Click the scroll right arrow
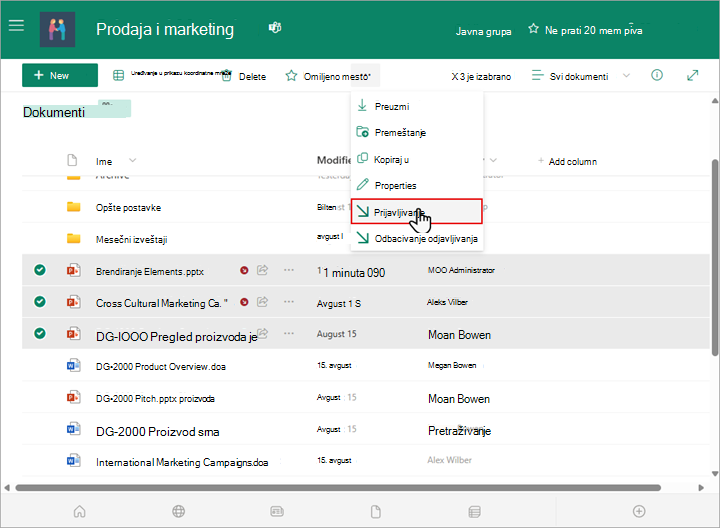This screenshot has width=720, height=528. point(701,488)
